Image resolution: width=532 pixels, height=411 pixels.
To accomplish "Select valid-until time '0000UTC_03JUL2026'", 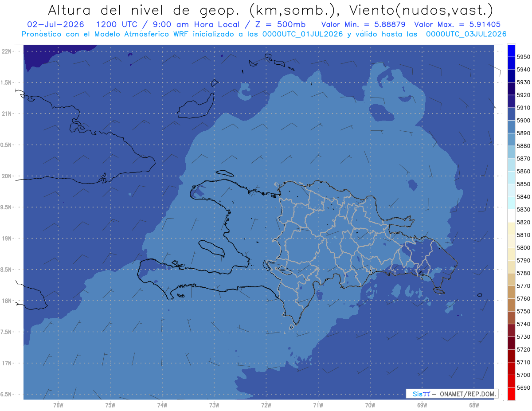I will pyautogui.click(x=466, y=34).
